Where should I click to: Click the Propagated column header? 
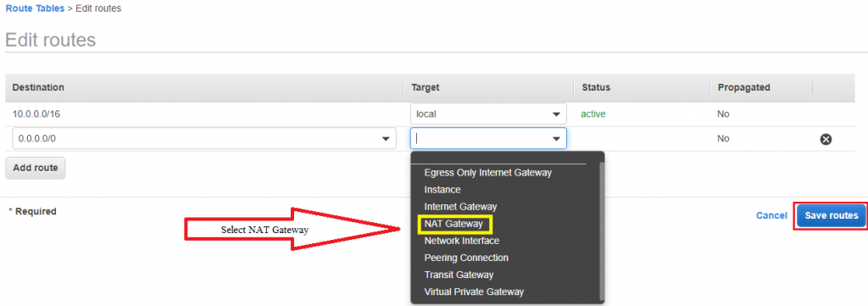(x=743, y=87)
